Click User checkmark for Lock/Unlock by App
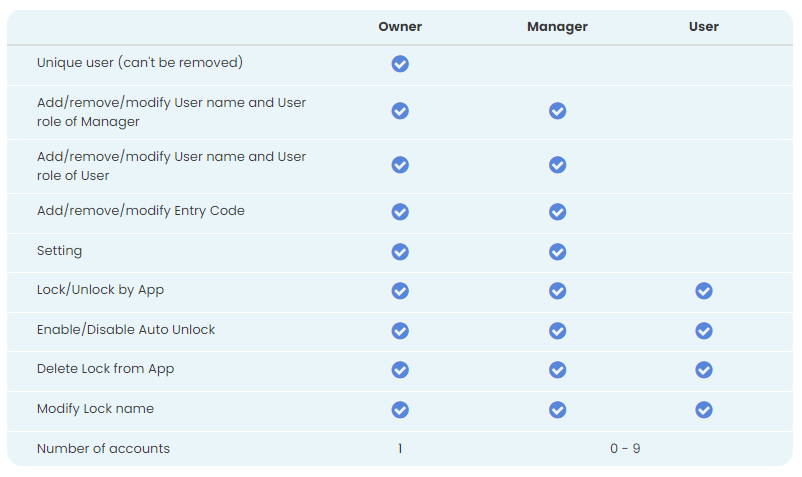 tap(704, 291)
